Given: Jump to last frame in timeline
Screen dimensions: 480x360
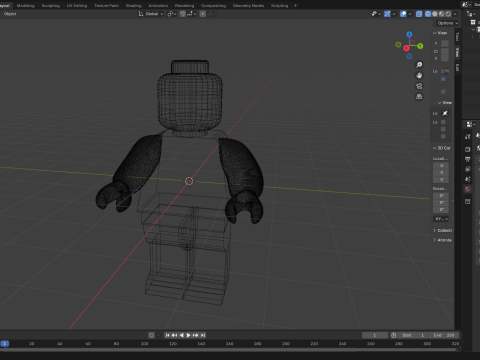Looking at the screenshot, I should point(203,335).
